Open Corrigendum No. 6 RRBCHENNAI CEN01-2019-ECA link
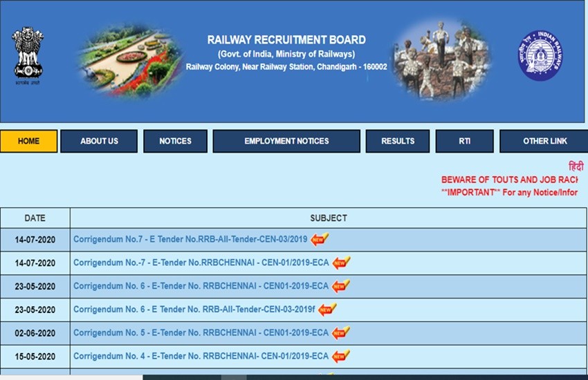The width and height of the screenshot is (588, 380). pyautogui.click(x=201, y=286)
